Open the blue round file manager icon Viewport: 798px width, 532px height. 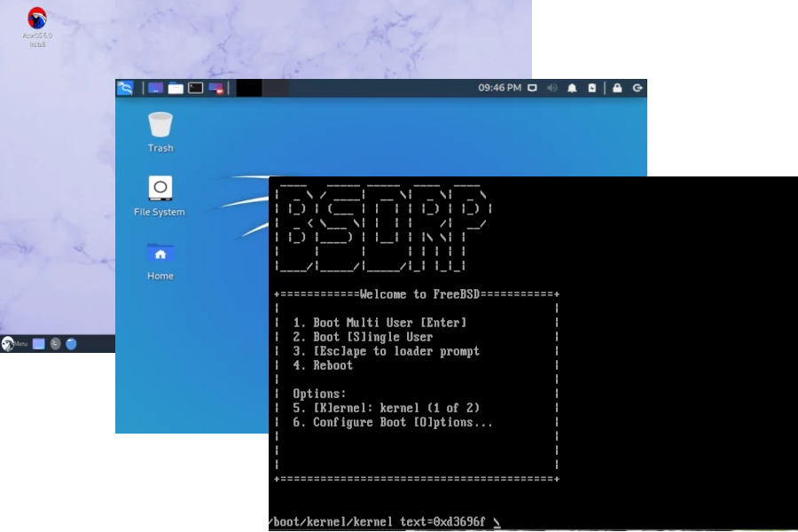[x=71, y=344]
